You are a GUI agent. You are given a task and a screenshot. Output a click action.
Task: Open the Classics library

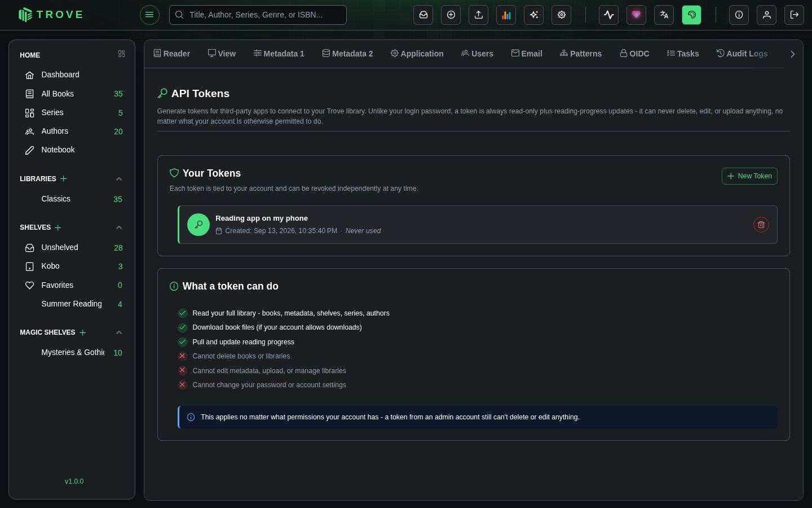click(x=72, y=199)
